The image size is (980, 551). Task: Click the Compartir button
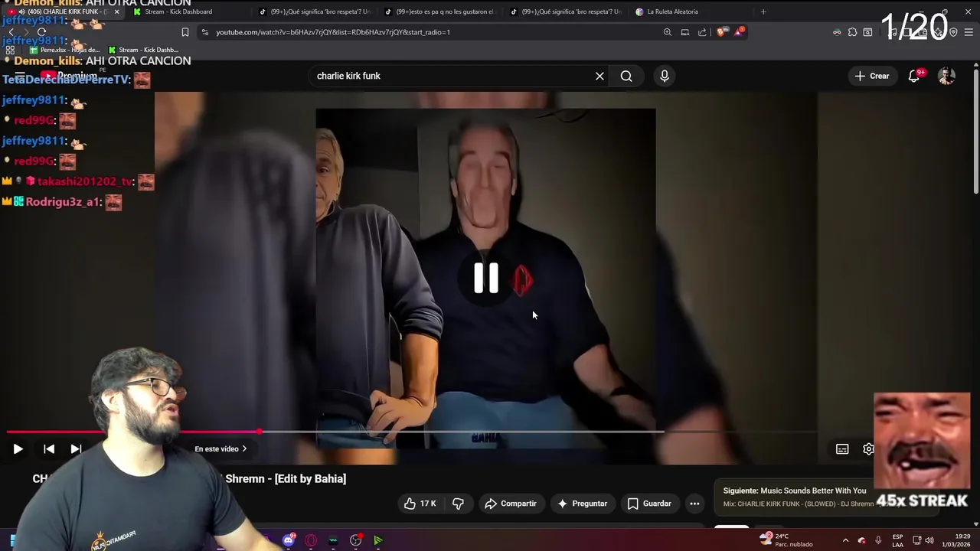(511, 504)
